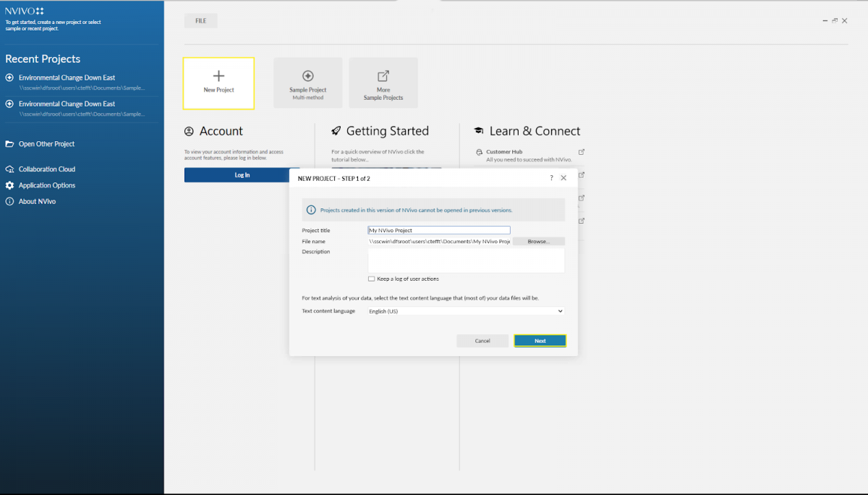This screenshot has height=495, width=868.
Task: Click the About NVivo info icon
Action: (x=9, y=201)
